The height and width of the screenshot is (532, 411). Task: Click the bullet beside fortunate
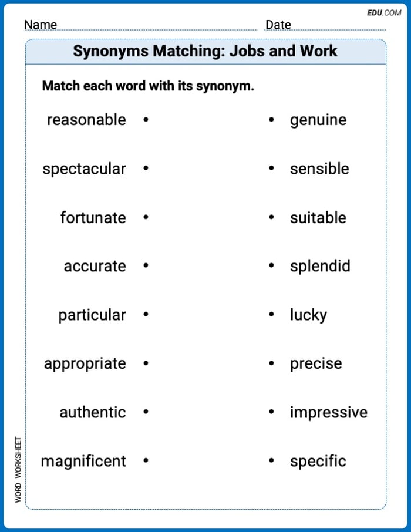[x=146, y=217]
